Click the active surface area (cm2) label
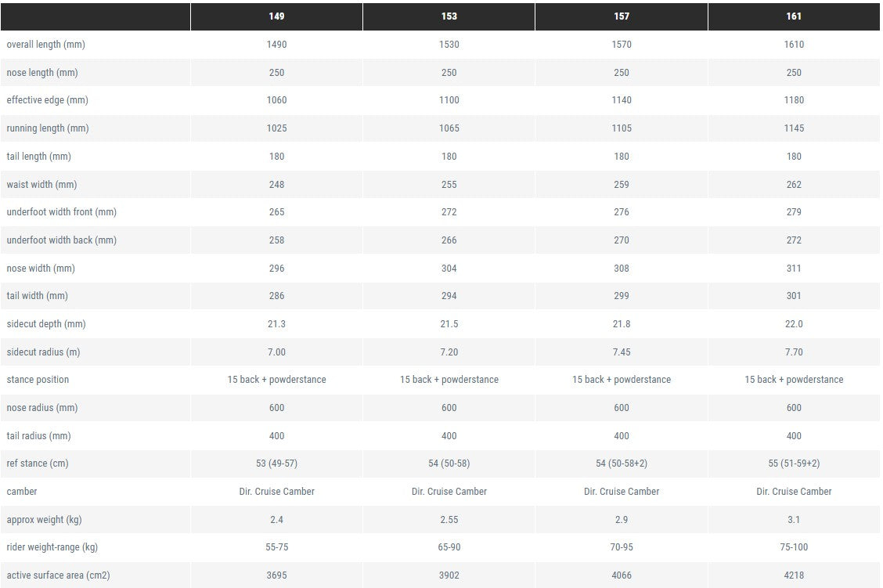Screen dimensions: 883x588 click(58, 575)
